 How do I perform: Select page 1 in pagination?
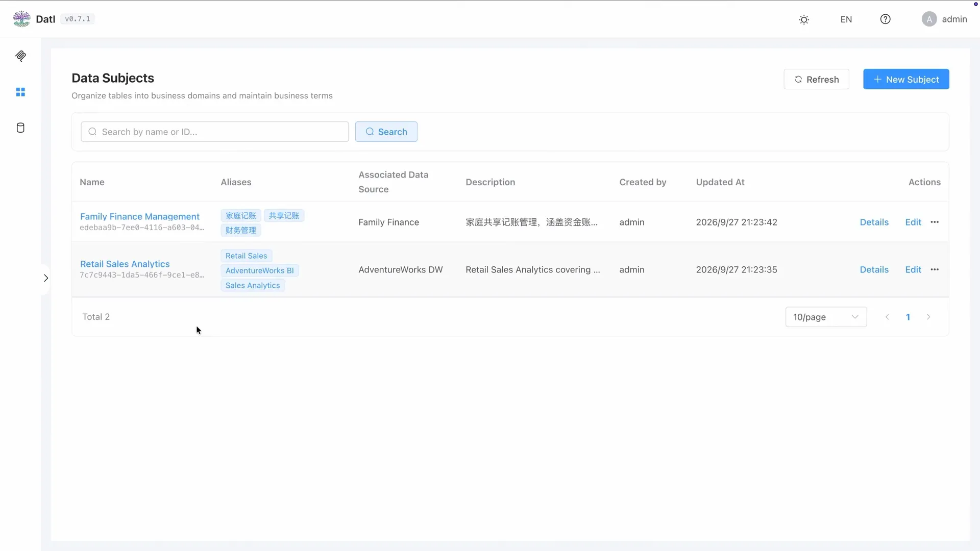point(908,317)
